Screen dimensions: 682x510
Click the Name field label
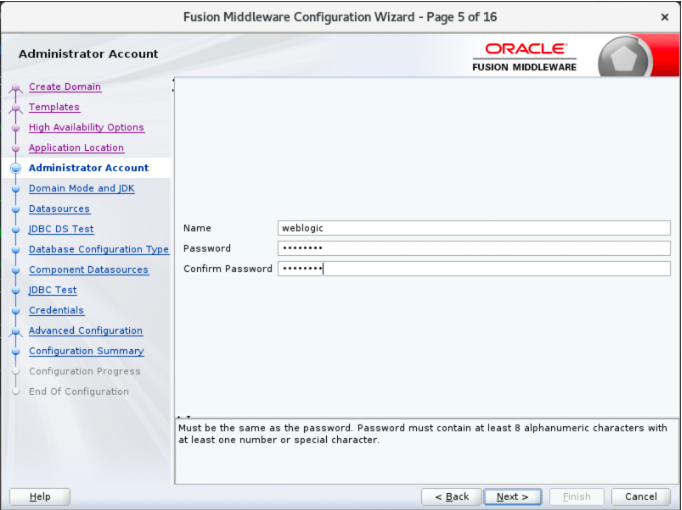pyautogui.click(x=197, y=228)
